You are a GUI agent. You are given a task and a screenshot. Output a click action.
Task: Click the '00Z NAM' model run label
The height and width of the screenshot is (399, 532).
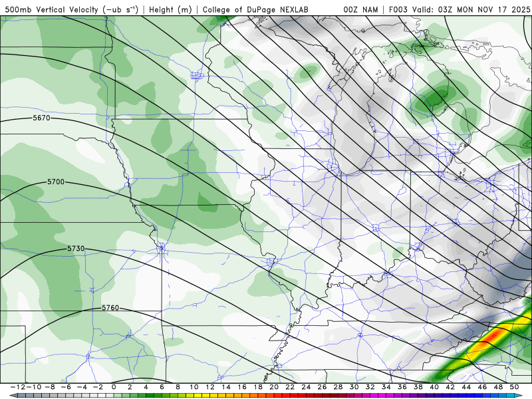coord(360,10)
